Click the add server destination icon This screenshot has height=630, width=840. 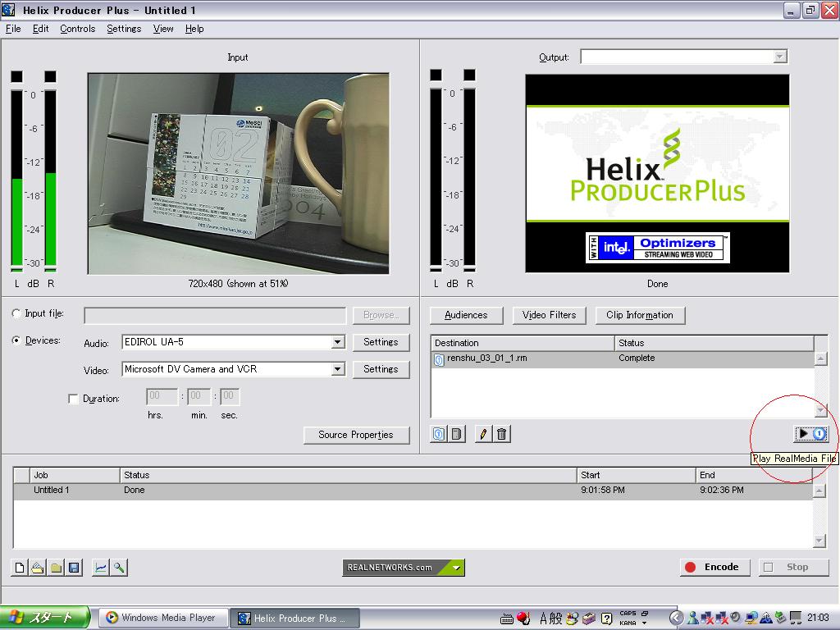point(456,434)
